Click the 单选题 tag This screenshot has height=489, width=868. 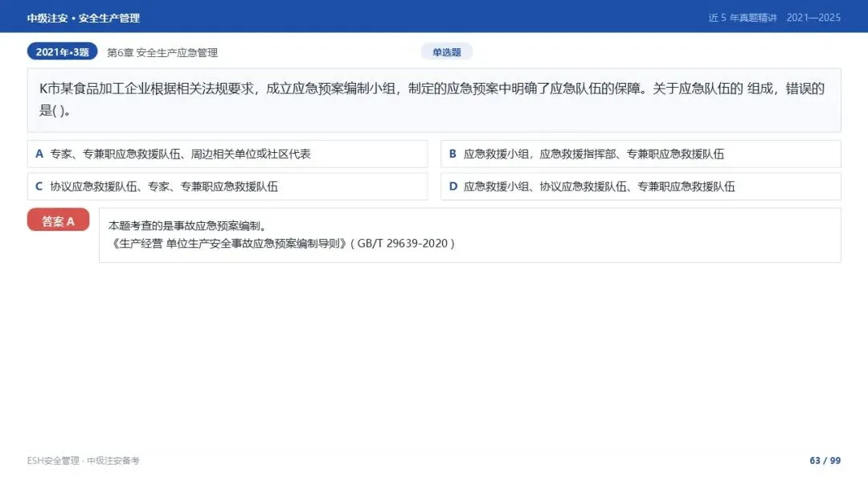pyautogui.click(x=447, y=52)
